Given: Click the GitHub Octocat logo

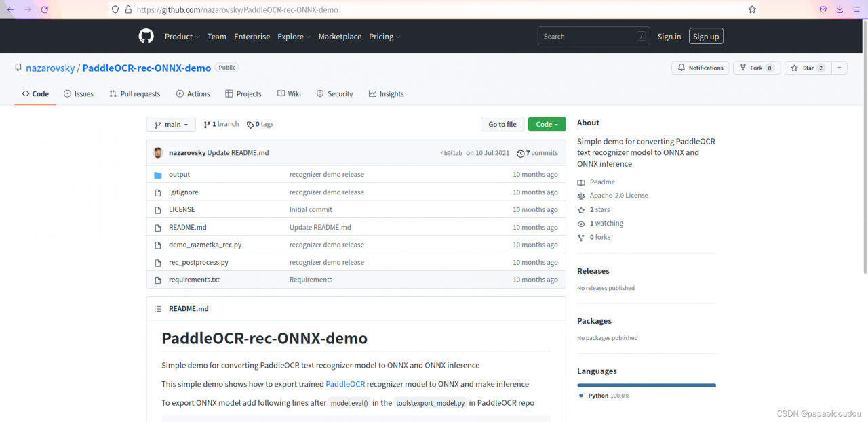Looking at the screenshot, I should pos(146,36).
